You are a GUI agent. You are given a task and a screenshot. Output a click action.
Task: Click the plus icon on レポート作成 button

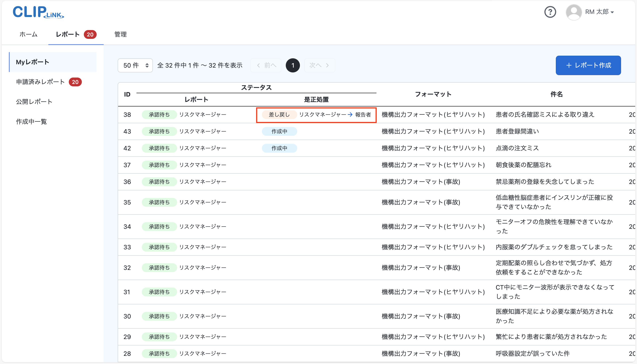[569, 65]
